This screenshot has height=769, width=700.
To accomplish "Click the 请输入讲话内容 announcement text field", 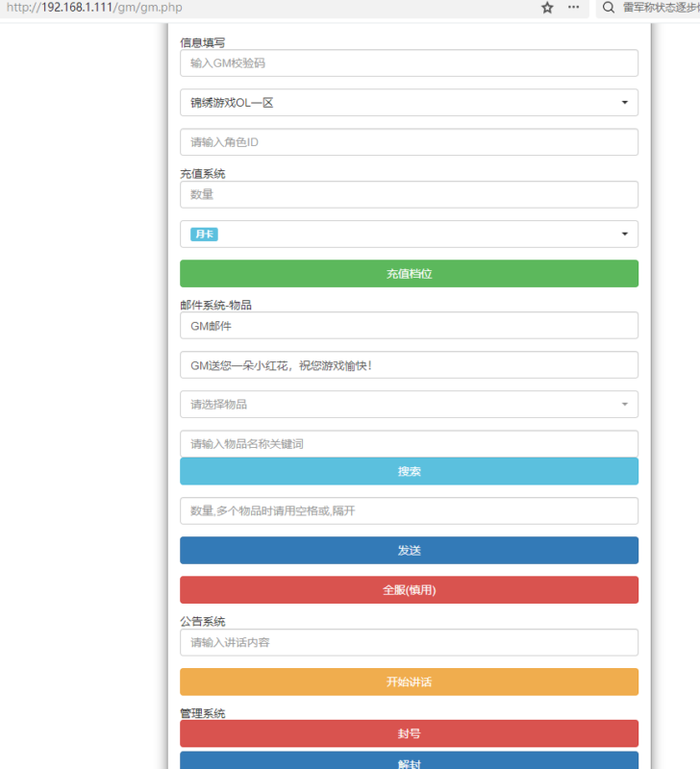I will coord(409,642).
